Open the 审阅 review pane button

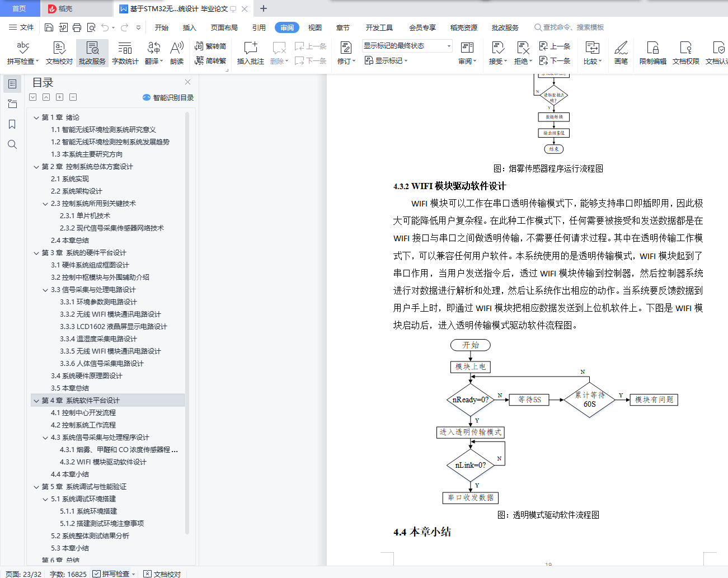pyautogui.click(x=467, y=53)
